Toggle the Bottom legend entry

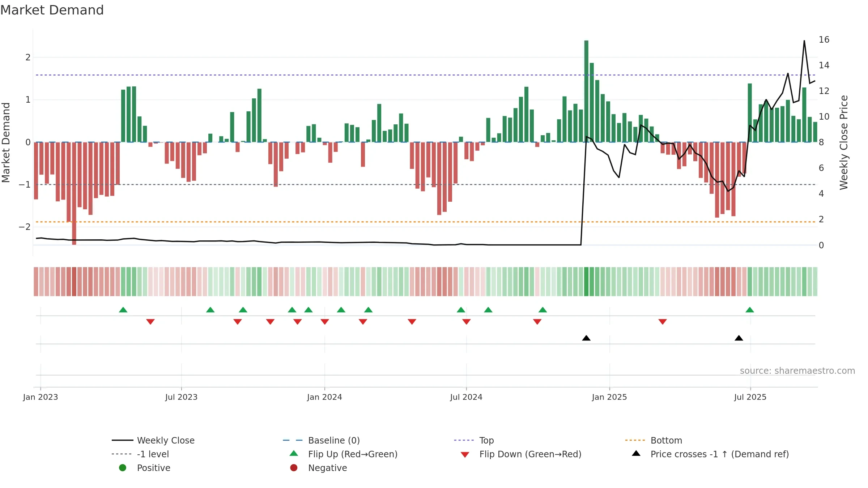(x=654, y=440)
